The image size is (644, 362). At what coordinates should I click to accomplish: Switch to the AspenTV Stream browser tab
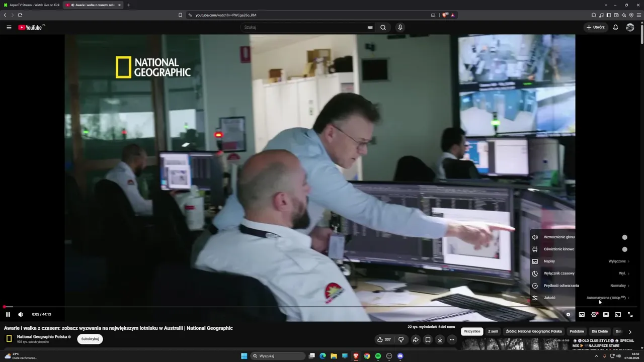(31, 5)
